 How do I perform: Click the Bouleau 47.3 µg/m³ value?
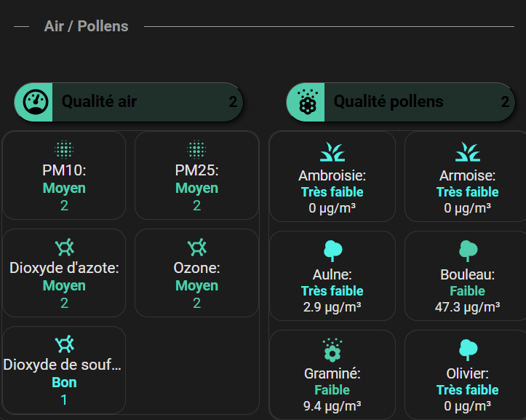(x=468, y=307)
